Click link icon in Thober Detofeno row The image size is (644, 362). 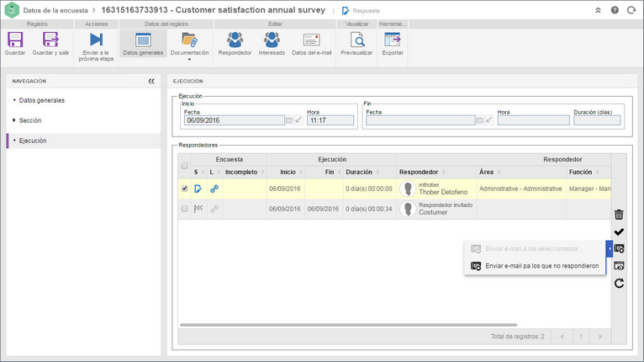pyautogui.click(x=214, y=189)
